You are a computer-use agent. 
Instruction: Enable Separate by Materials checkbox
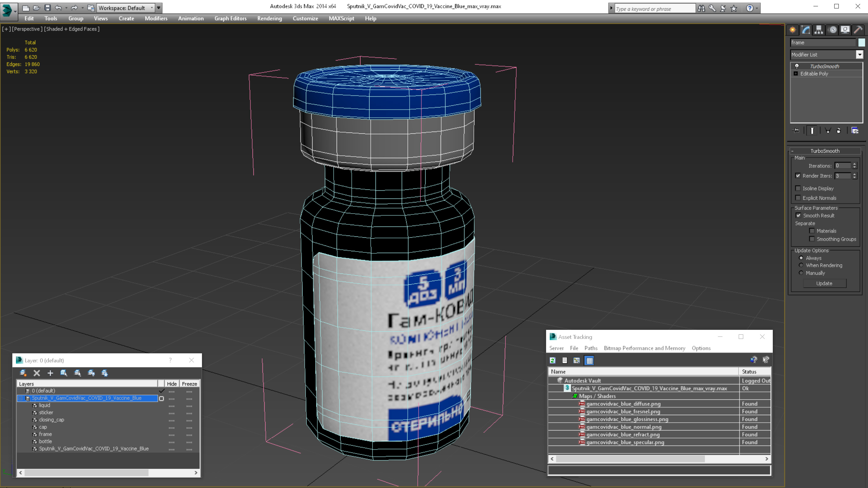click(812, 231)
